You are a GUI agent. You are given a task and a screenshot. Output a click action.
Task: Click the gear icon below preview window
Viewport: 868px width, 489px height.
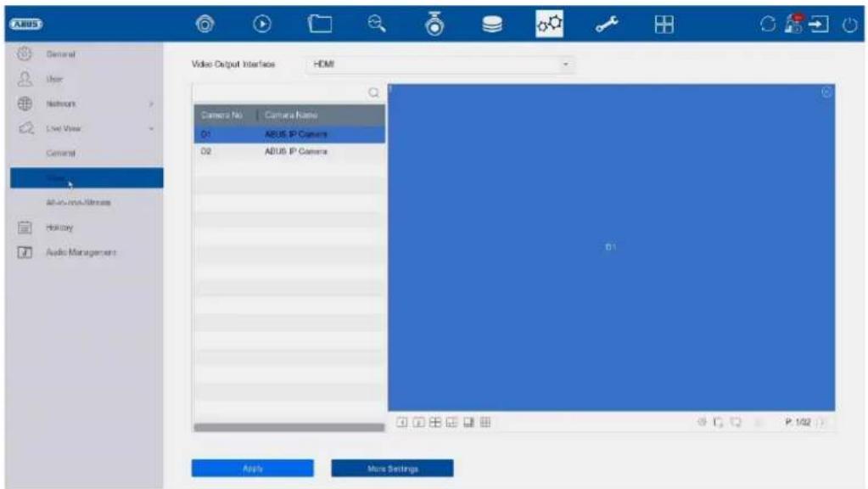point(702,422)
